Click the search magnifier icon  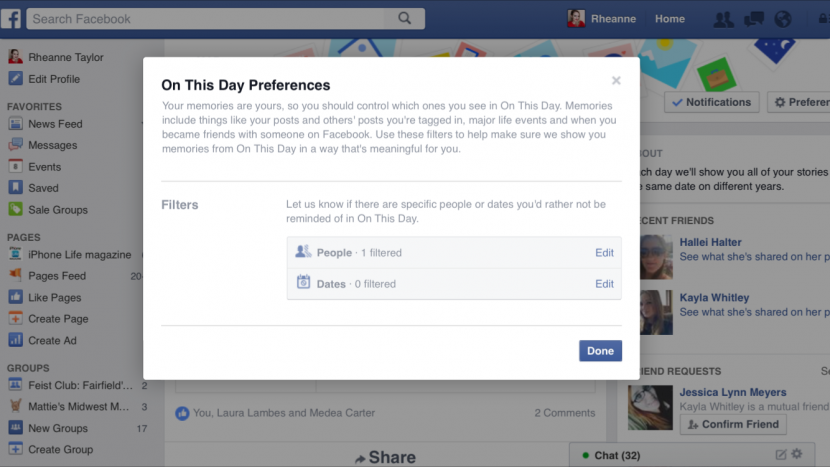pyautogui.click(x=404, y=19)
